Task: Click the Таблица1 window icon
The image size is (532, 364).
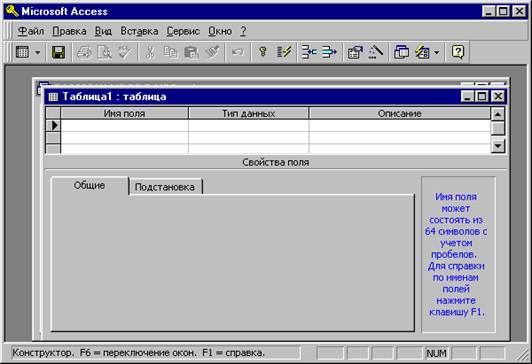Action: 53,97
